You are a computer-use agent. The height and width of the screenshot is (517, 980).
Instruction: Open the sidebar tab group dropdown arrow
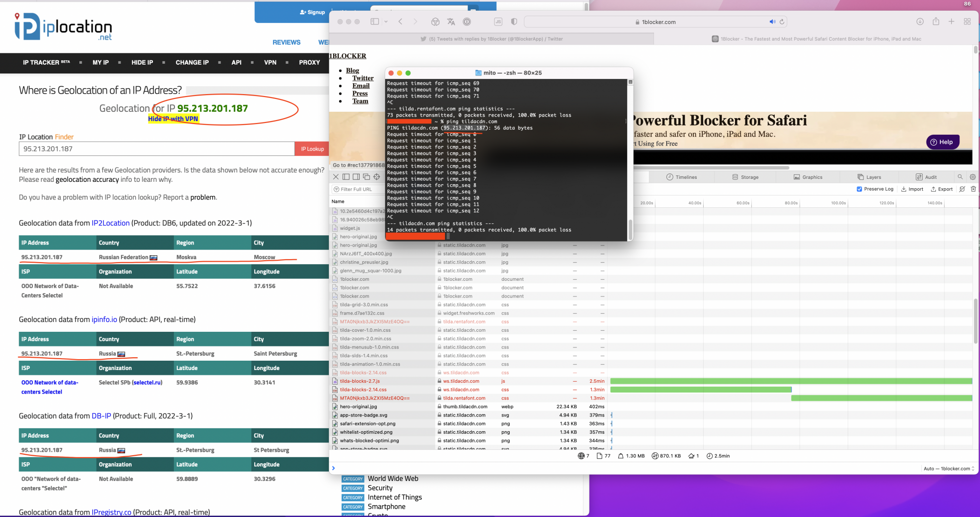coord(386,22)
